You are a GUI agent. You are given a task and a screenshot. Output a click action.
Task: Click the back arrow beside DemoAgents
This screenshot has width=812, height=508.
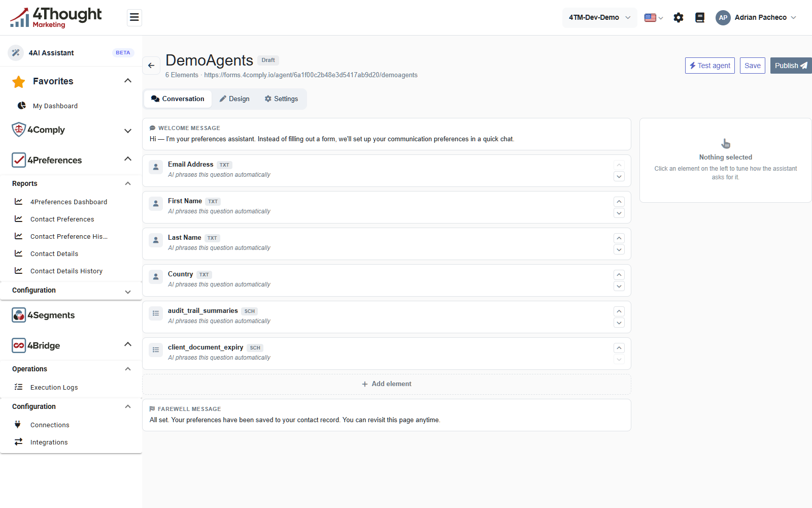[151, 66]
